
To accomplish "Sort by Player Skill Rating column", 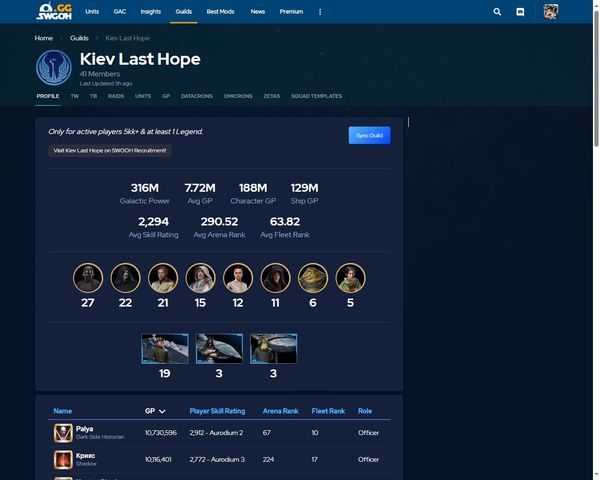I will (x=217, y=411).
